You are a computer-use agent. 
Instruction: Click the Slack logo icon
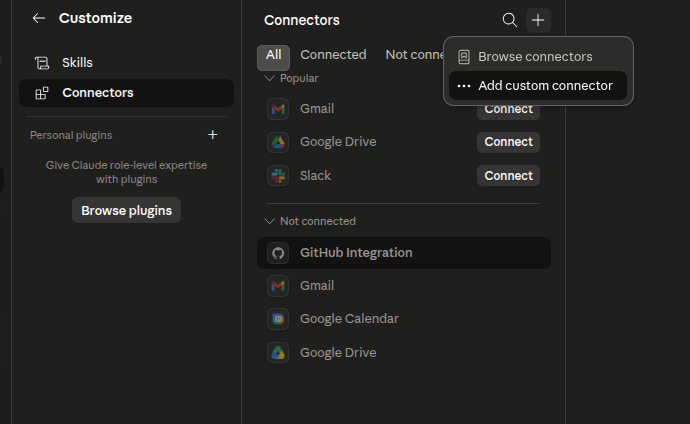[x=278, y=175]
